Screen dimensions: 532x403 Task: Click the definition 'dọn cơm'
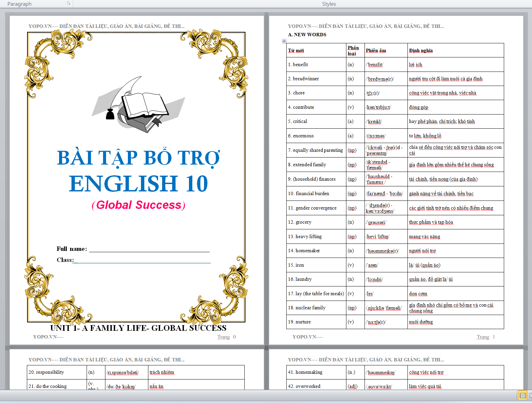(418, 294)
